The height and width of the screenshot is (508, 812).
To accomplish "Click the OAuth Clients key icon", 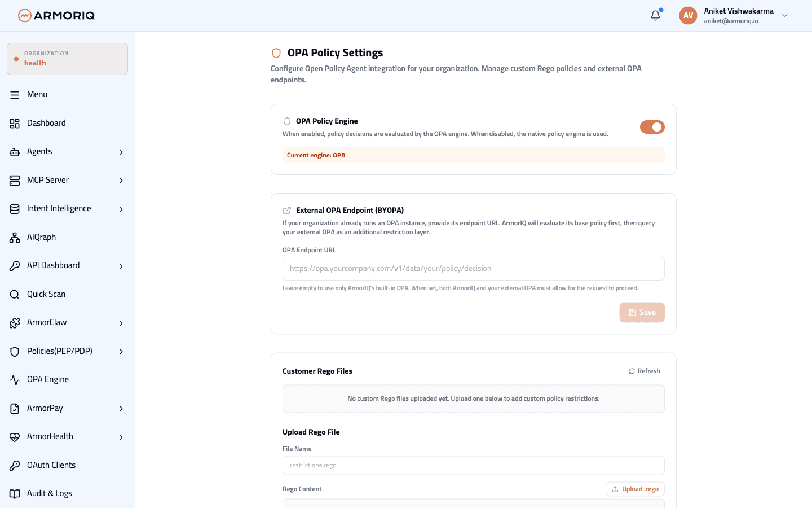I will coord(15,465).
